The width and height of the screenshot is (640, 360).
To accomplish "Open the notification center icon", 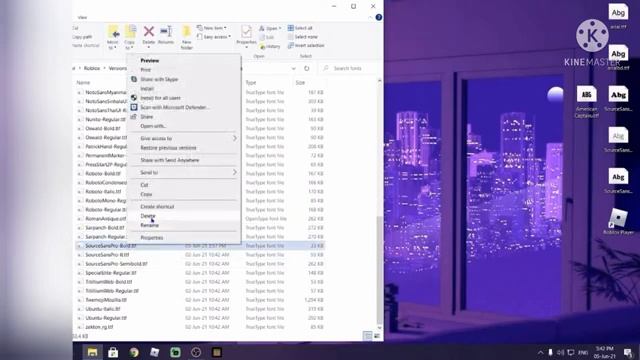I will click(628, 352).
